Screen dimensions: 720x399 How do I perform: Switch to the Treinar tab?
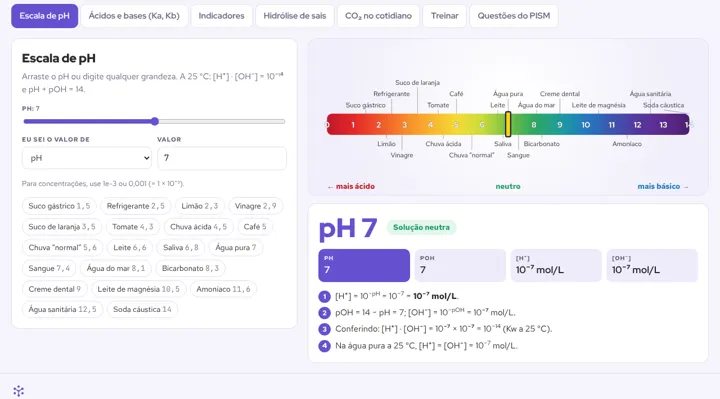pos(444,16)
